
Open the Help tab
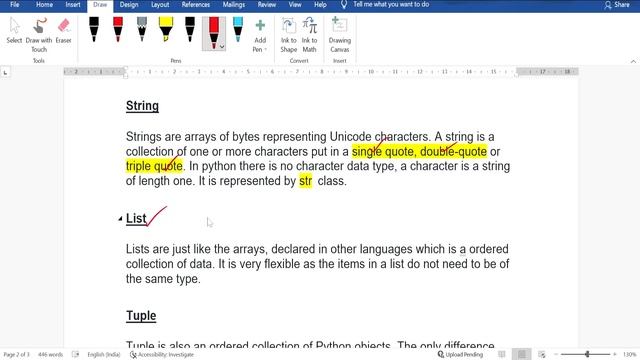320,5
